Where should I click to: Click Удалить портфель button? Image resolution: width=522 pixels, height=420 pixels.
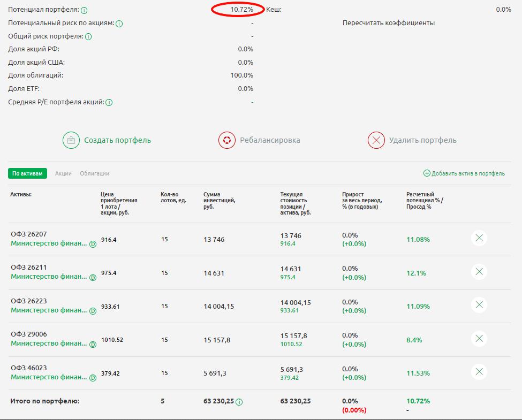coord(412,140)
